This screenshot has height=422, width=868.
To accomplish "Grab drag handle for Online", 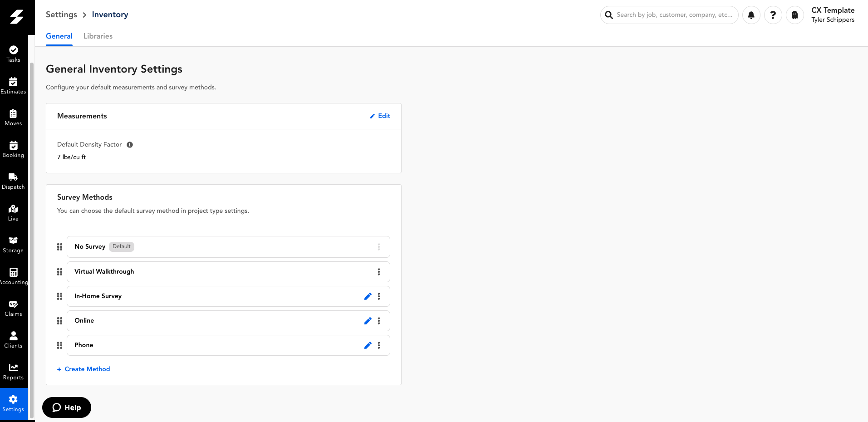I will click(x=59, y=321).
